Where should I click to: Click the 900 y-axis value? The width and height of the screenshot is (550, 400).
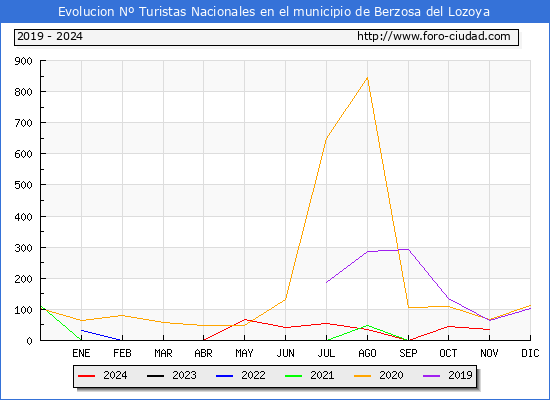24,61
